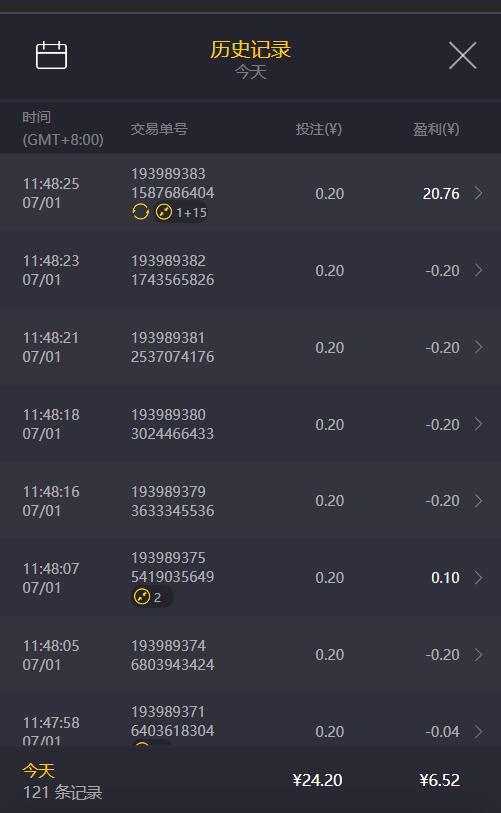The width and height of the screenshot is (501, 813).
Task: Click the 121 条记录 summary label
Action: 63,792
